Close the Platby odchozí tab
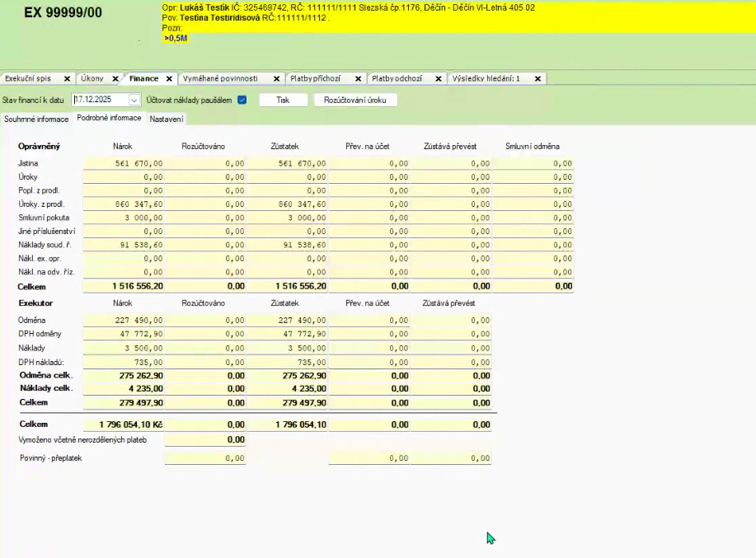 (x=439, y=78)
